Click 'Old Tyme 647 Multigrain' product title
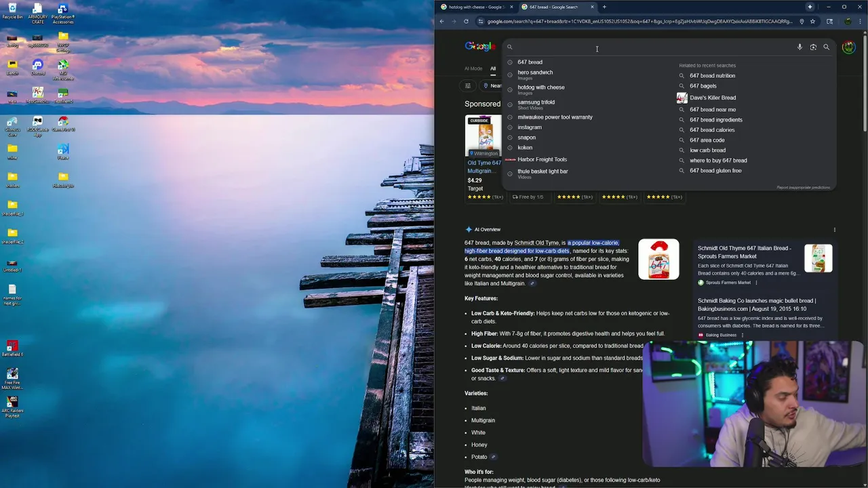The image size is (868, 488). point(484,167)
